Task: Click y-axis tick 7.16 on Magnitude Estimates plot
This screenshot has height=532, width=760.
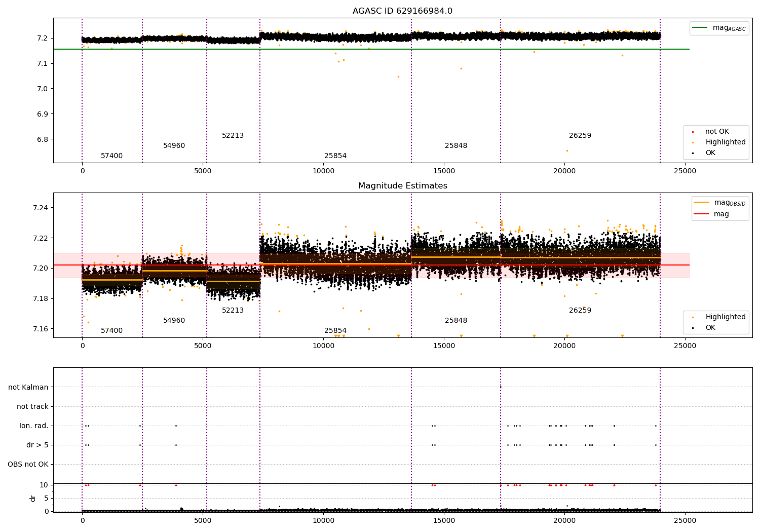Action: 41,329
